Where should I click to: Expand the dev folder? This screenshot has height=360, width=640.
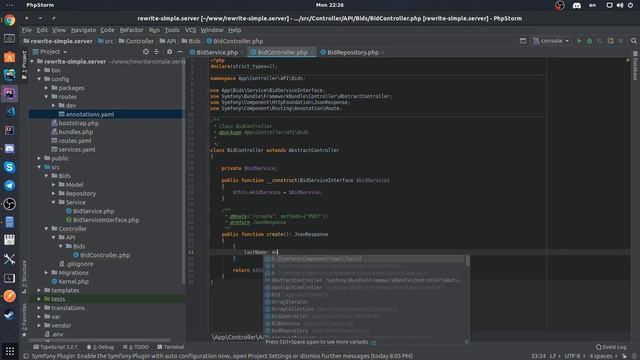54,105
